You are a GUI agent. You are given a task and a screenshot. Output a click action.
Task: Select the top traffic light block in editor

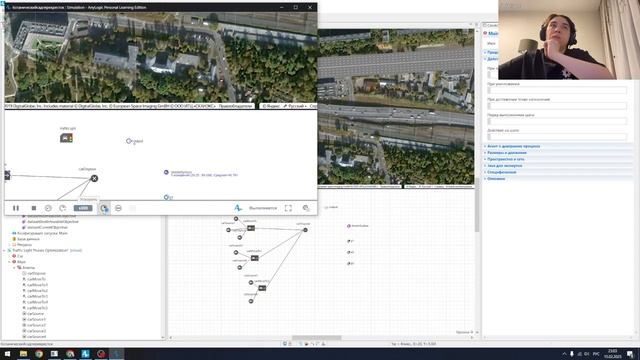click(x=251, y=228)
